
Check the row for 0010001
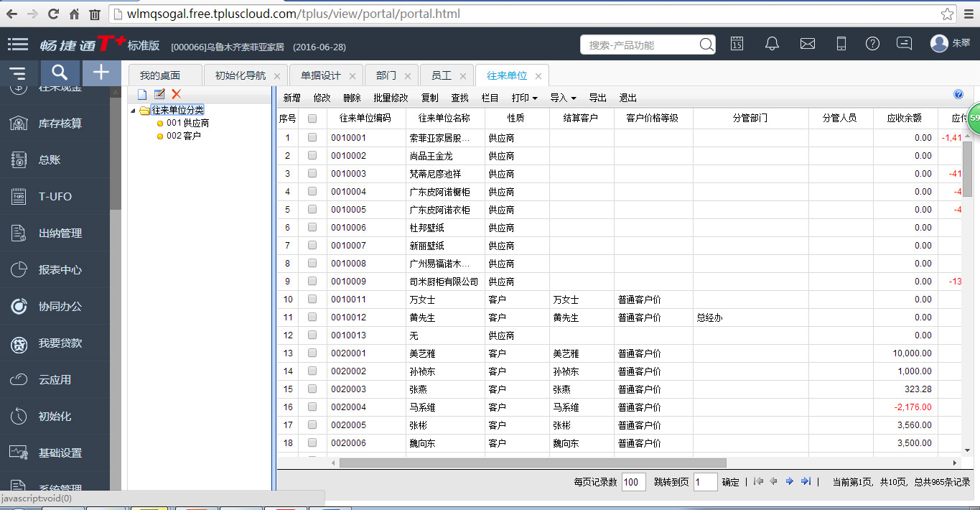tap(312, 137)
